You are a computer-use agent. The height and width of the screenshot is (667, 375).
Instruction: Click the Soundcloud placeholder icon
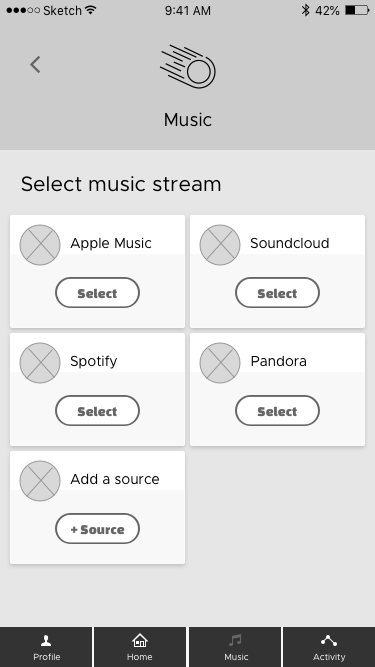click(220, 245)
